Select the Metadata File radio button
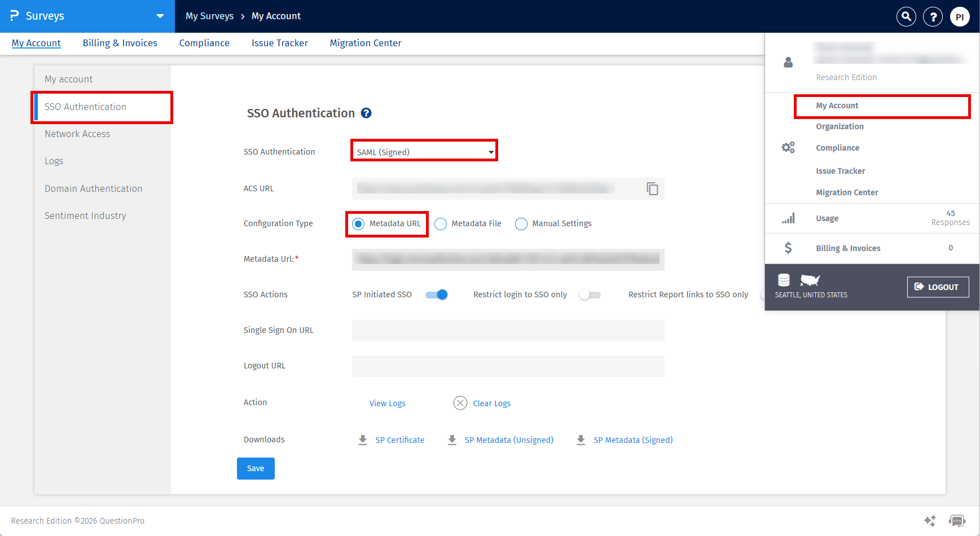This screenshot has width=980, height=536. pyautogui.click(x=441, y=224)
